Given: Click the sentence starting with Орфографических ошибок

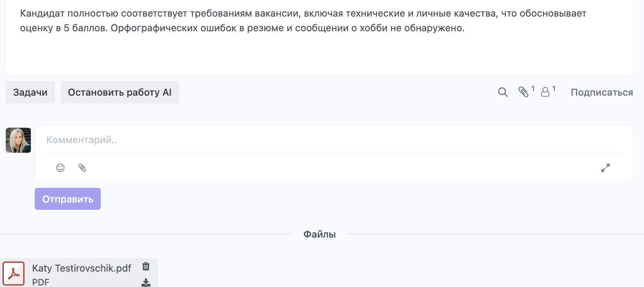Looking at the screenshot, I should pyautogui.click(x=287, y=28).
